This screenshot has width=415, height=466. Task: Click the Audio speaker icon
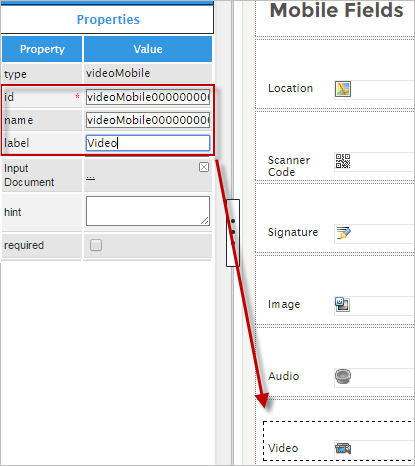point(343,376)
